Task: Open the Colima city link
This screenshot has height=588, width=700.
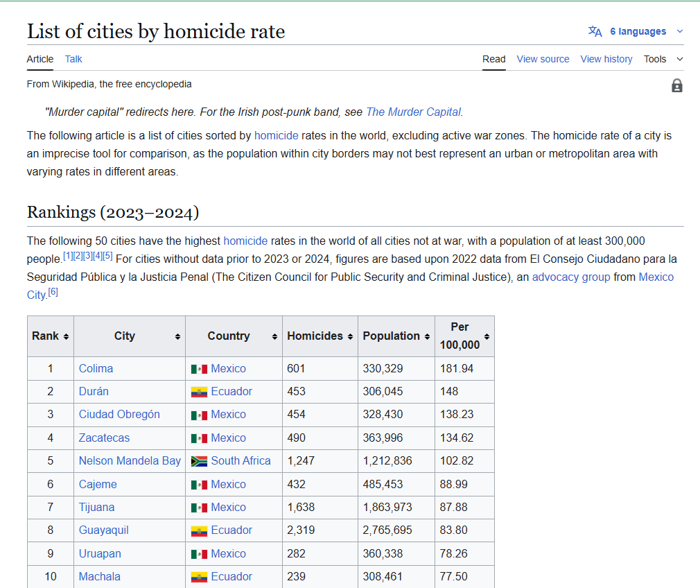Action: coord(96,369)
